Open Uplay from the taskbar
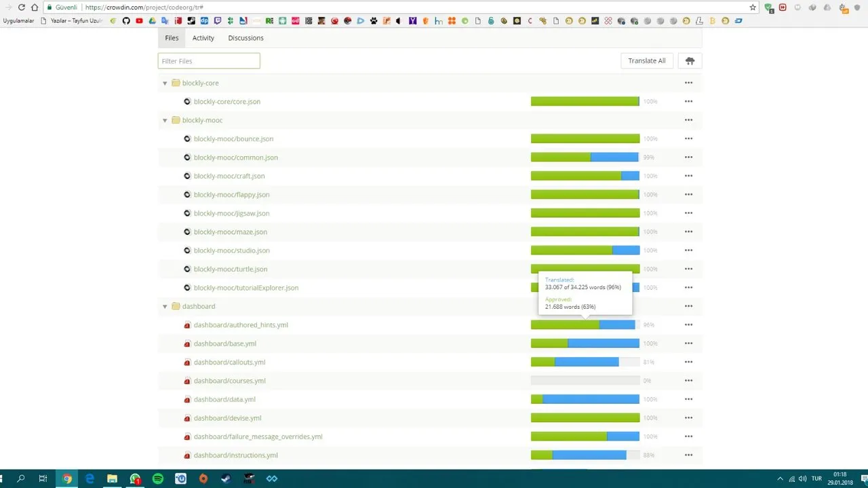 pos(181,478)
